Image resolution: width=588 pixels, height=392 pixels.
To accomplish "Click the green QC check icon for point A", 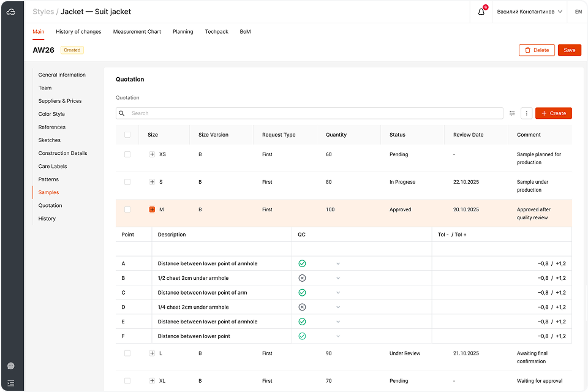I will [x=302, y=263].
